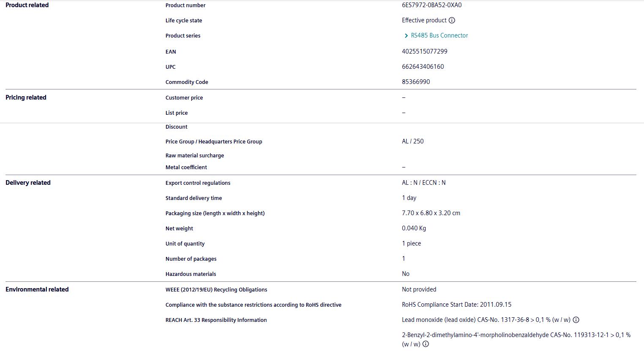The width and height of the screenshot is (644, 351).
Task: Click info icon after the 2-Benzyl substance entry
Action: 426,344
